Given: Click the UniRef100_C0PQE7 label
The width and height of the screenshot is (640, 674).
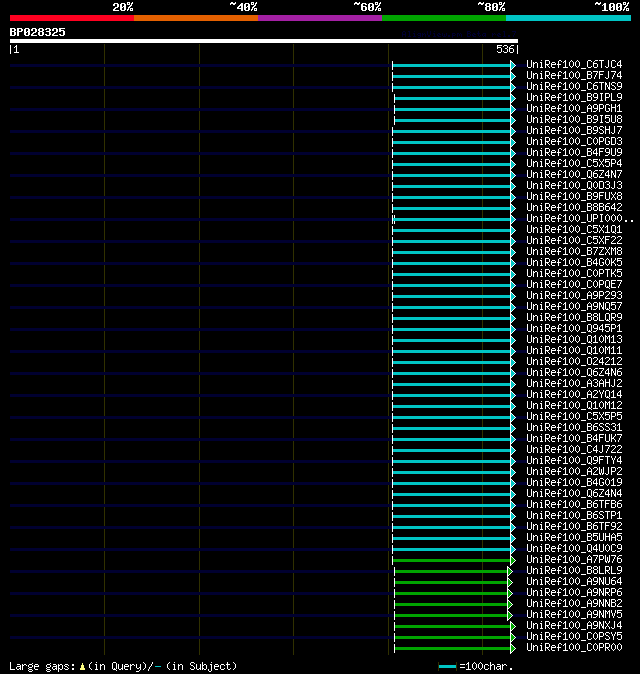Looking at the screenshot, I should tap(574, 285).
